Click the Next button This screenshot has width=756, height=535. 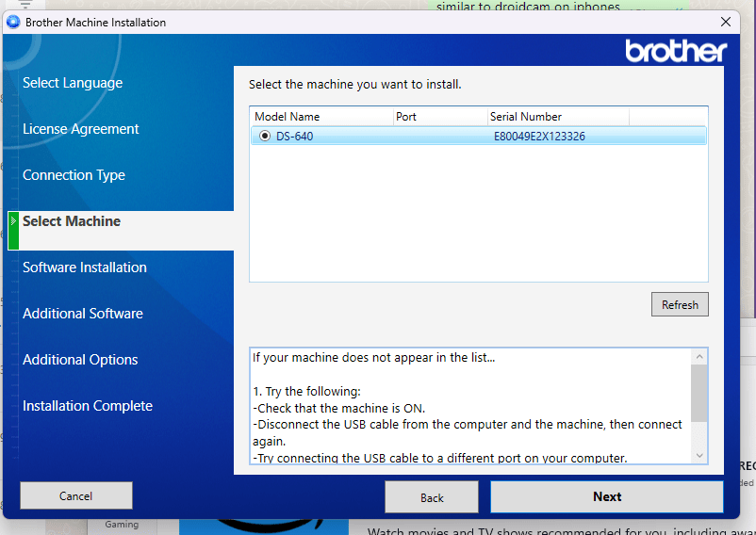(607, 496)
